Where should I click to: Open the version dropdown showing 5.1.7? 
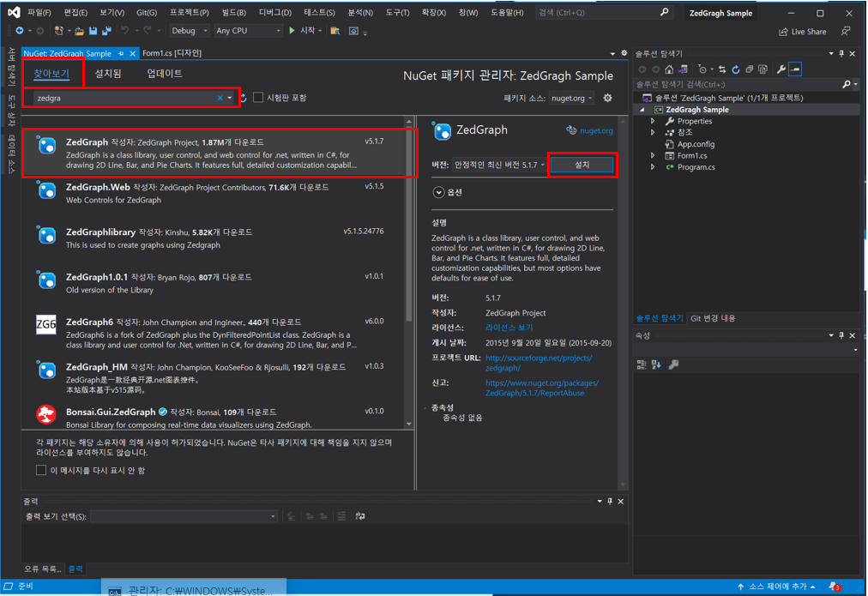tap(499, 165)
